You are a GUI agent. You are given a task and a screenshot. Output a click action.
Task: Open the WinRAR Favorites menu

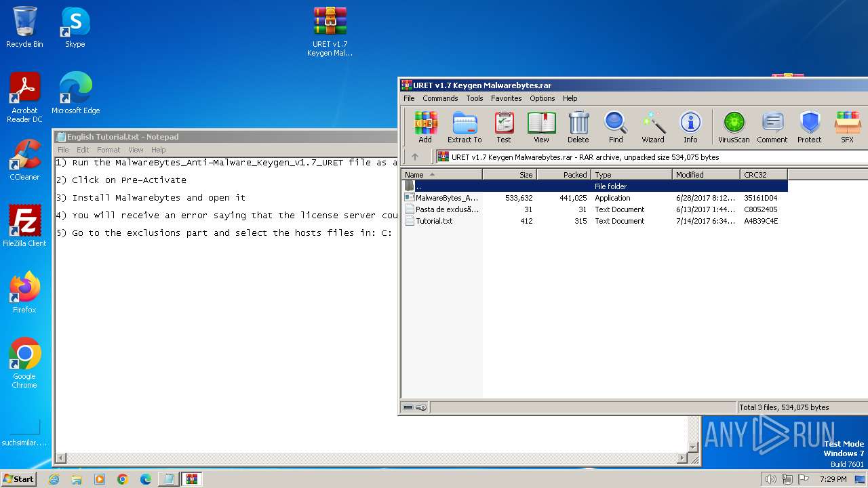click(507, 98)
